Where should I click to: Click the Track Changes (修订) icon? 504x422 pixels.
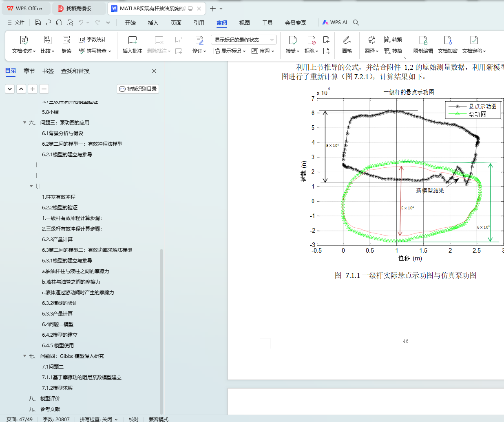(x=199, y=40)
